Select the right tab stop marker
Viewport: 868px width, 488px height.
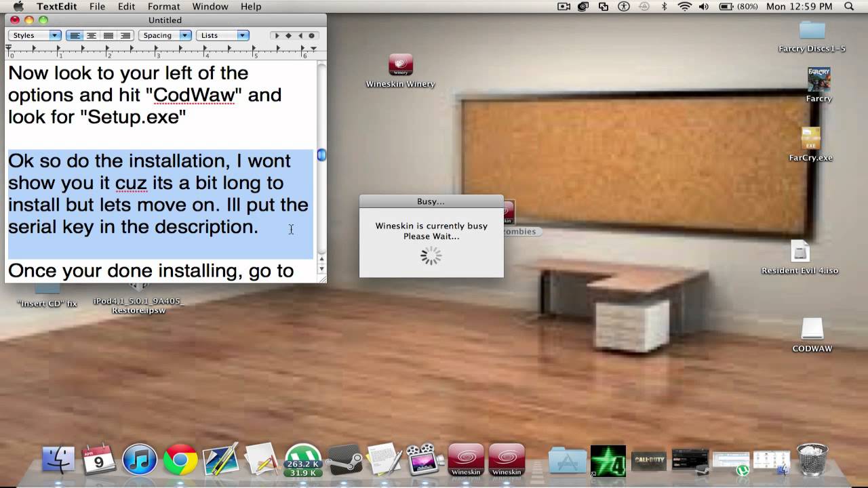300,35
